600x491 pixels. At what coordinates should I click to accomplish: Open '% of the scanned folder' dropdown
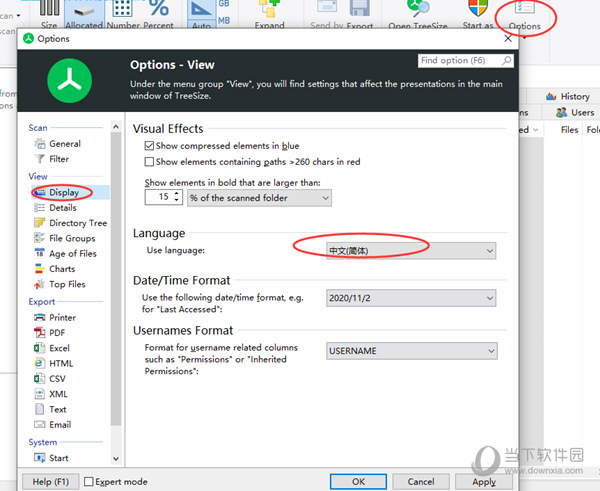[x=259, y=198]
